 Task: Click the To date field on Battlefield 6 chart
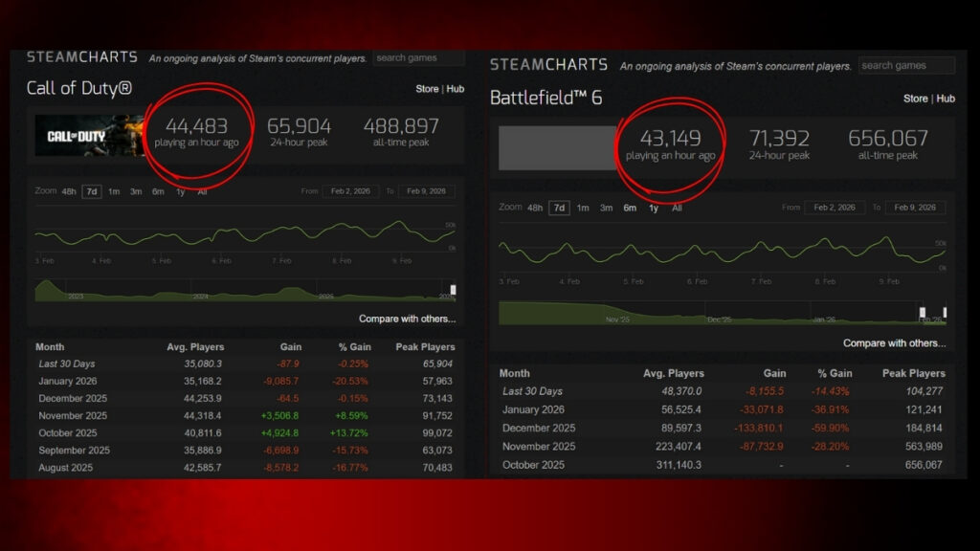pyautogui.click(x=914, y=207)
